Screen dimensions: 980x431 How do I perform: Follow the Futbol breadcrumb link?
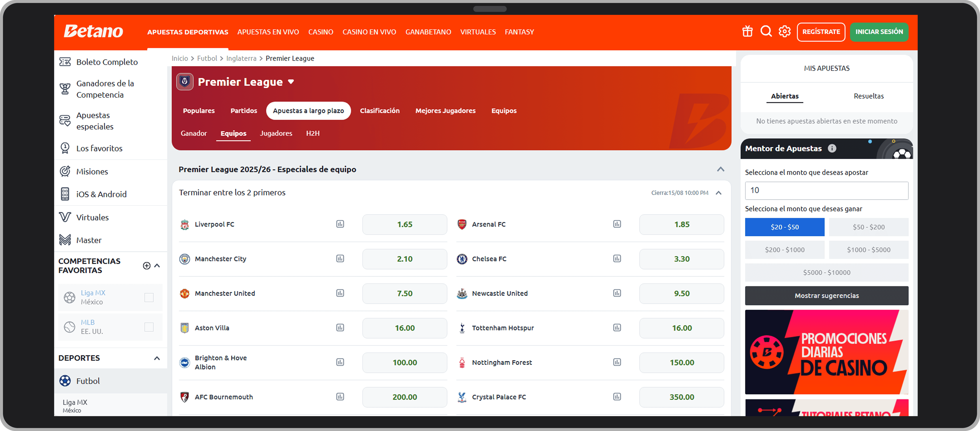[x=207, y=58]
